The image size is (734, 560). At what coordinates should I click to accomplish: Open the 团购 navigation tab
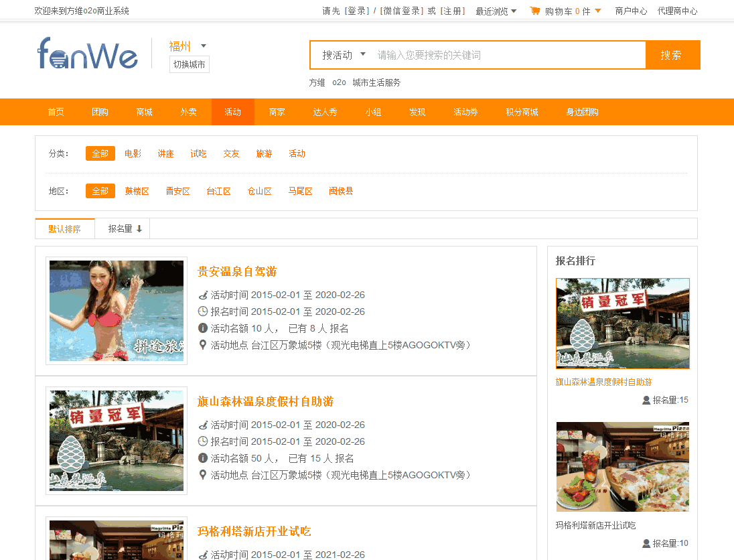click(100, 112)
